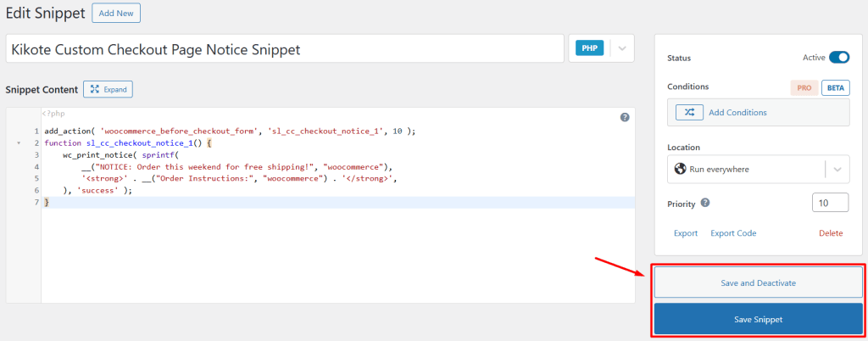The width and height of the screenshot is (868, 341).
Task: Click the snippet title input field
Action: (285, 49)
